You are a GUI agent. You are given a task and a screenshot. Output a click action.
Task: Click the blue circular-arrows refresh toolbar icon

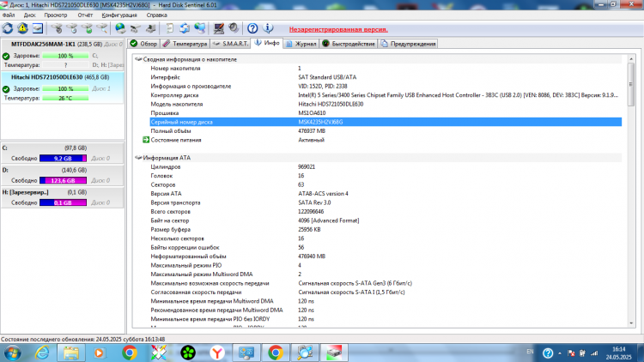pos(8,28)
